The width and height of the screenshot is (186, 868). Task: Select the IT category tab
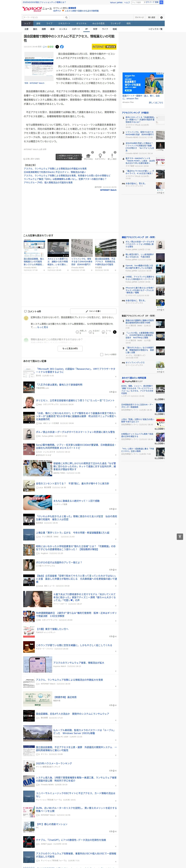pos(86,29)
